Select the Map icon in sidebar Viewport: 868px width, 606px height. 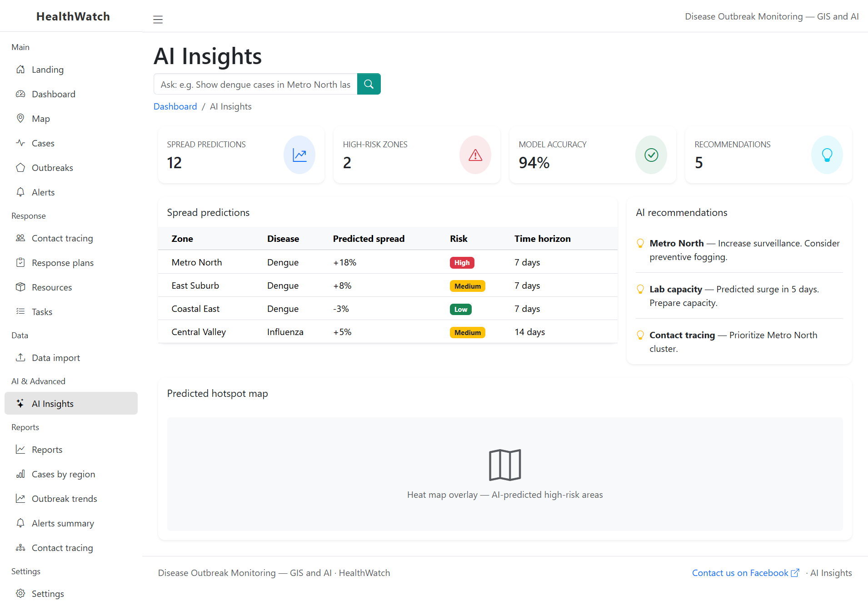20,118
